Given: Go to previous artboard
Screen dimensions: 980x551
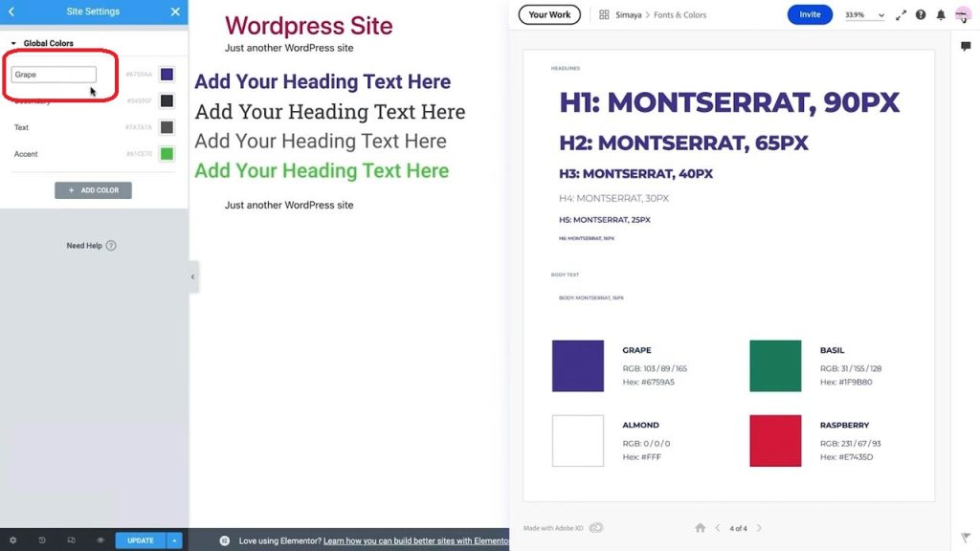Looking at the screenshot, I should 718,528.
